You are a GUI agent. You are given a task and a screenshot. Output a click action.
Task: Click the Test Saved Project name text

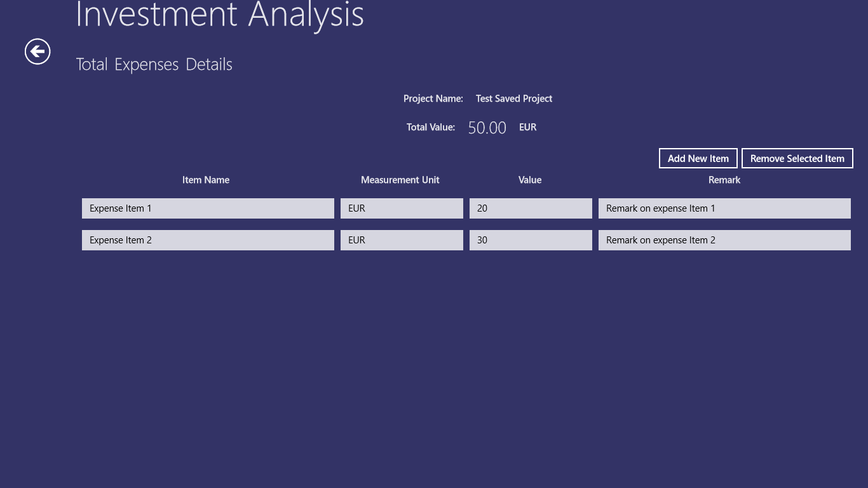pos(514,98)
